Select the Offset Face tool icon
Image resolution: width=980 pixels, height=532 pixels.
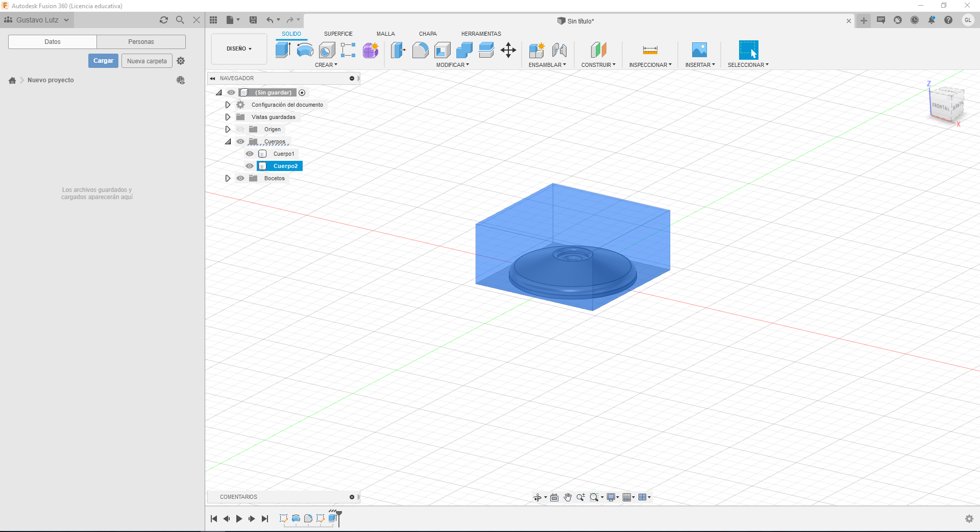point(486,50)
